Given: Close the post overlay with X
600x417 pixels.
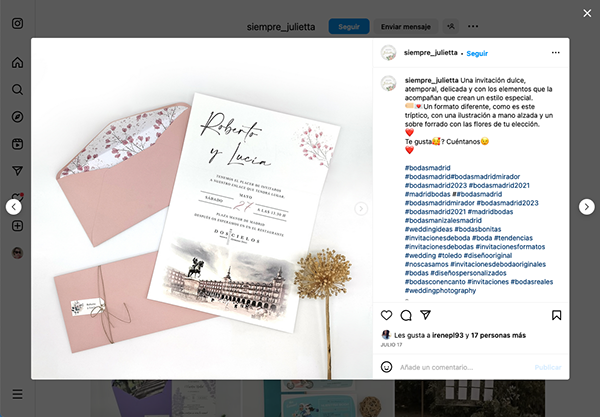Looking at the screenshot, I should pos(587,13).
